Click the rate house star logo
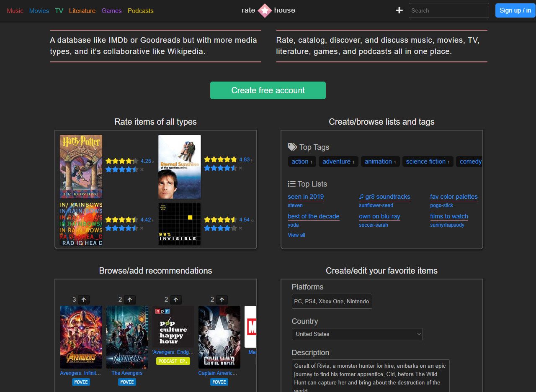 (x=265, y=10)
